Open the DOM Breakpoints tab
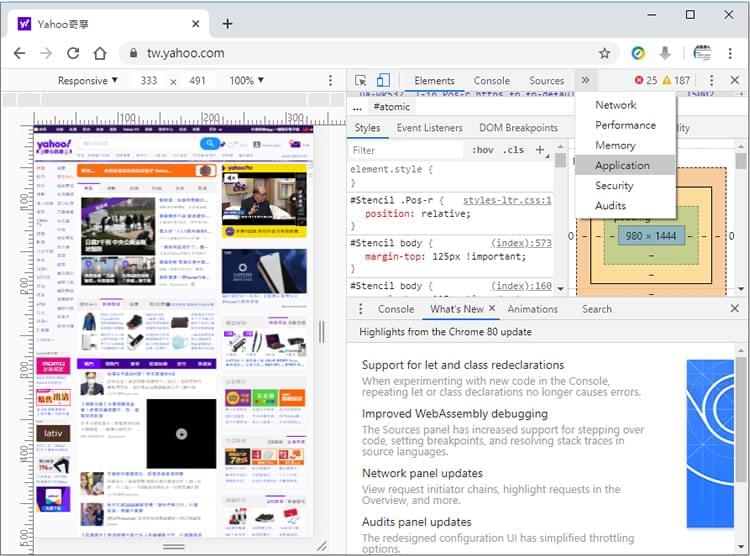The height and width of the screenshot is (556, 750). point(518,128)
